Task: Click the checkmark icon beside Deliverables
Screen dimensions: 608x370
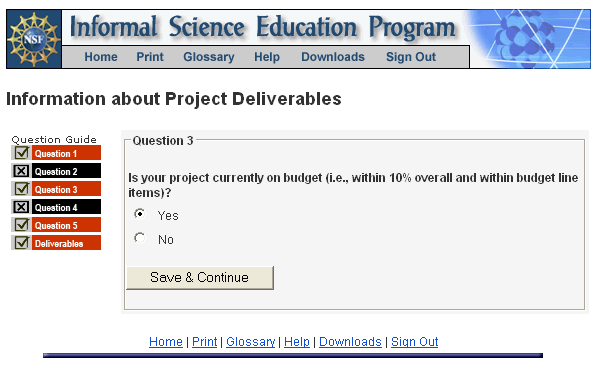Action: pos(22,243)
